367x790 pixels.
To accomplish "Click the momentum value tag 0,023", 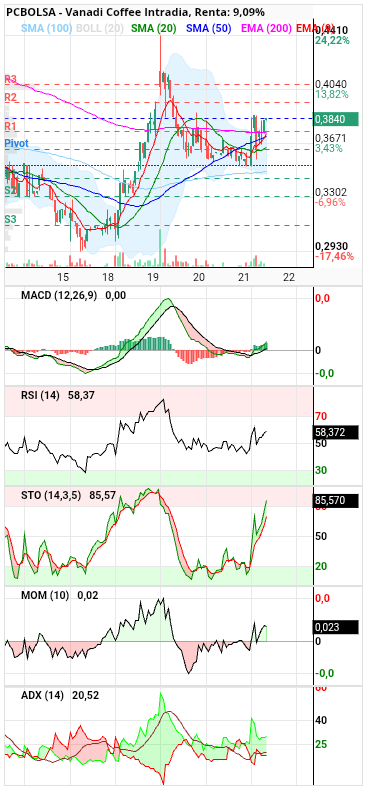I will [x=336, y=627].
